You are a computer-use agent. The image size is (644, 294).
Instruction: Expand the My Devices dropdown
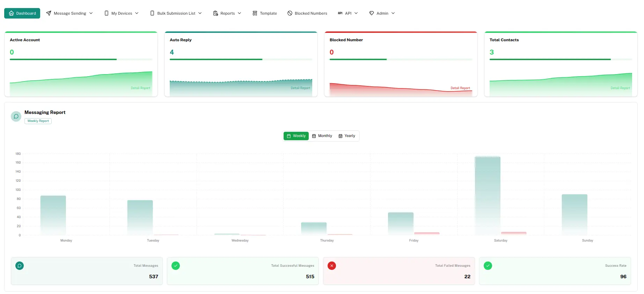[122, 13]
